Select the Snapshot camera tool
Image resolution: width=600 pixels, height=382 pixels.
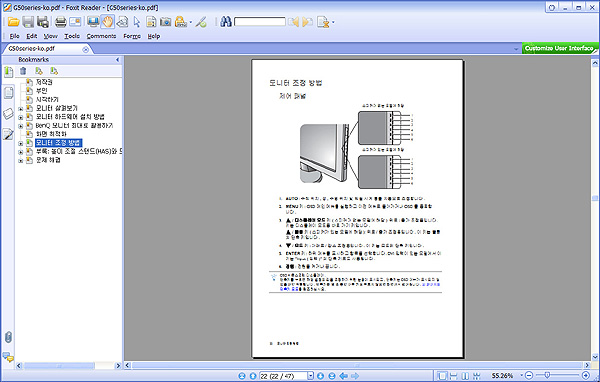(165, 22)
